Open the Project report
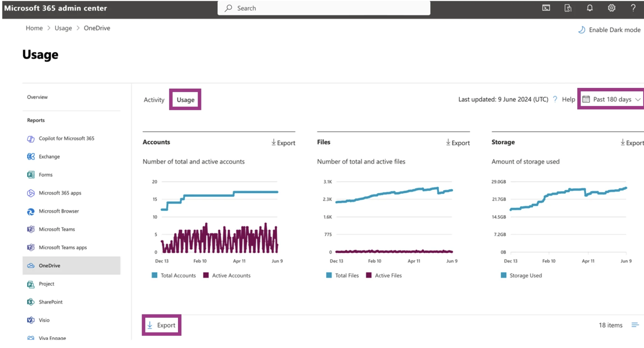The image size is (644, 348). [x=46, y=284]
